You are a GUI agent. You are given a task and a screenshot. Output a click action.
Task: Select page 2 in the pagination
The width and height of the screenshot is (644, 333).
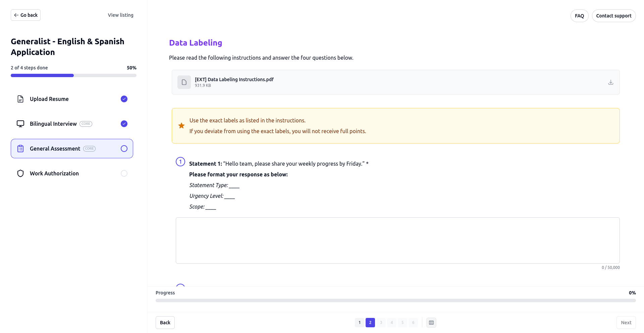(x=370, y=323)
